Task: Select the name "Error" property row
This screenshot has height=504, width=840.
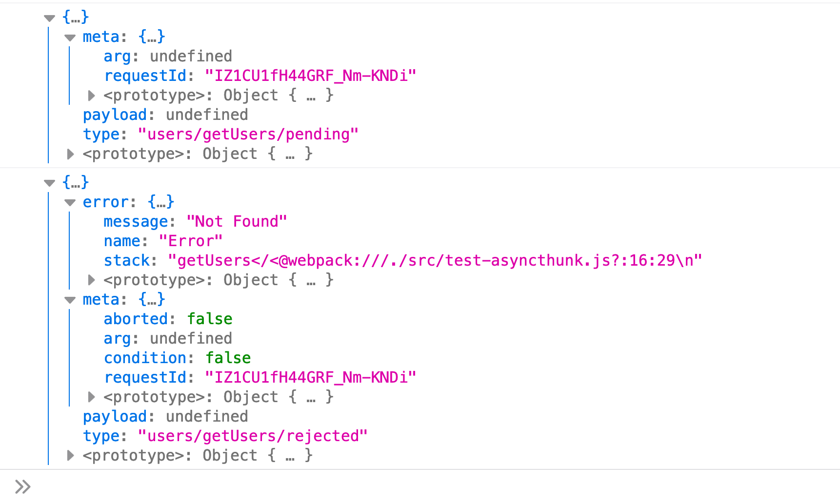Action: click(163, 241)
